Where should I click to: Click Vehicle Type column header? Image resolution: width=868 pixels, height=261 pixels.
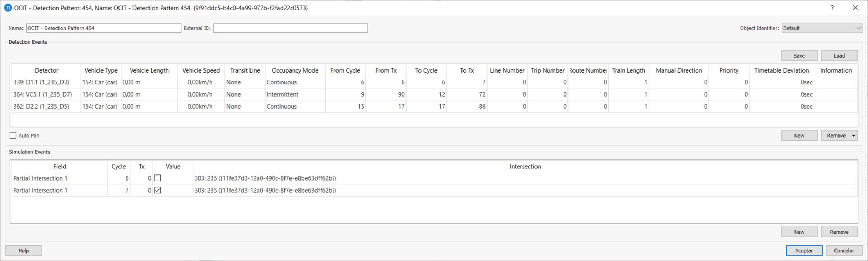tap(101, 70)
